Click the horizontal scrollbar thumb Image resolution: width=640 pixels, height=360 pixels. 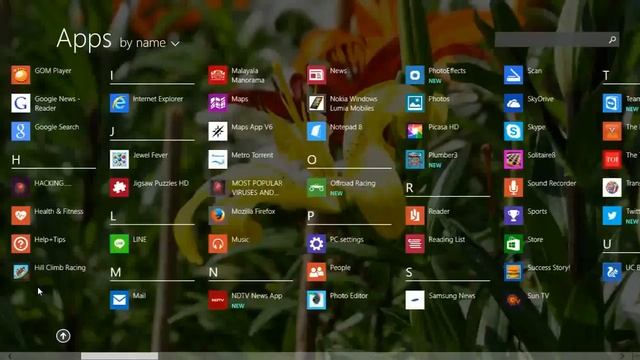tap(119, 356)
